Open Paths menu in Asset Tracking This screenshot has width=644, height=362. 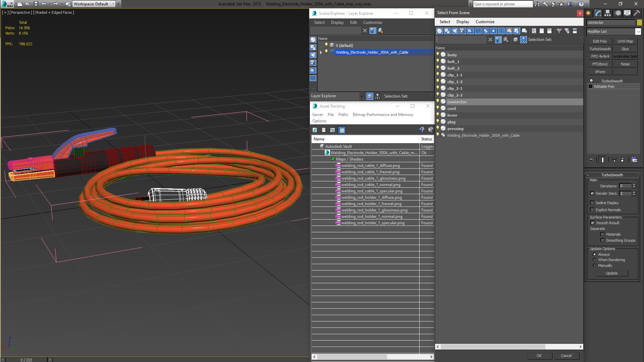[343, 115]
